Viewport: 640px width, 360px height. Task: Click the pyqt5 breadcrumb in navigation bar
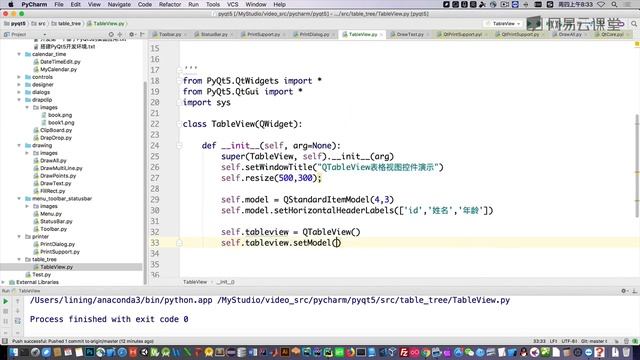pos(15,24)
